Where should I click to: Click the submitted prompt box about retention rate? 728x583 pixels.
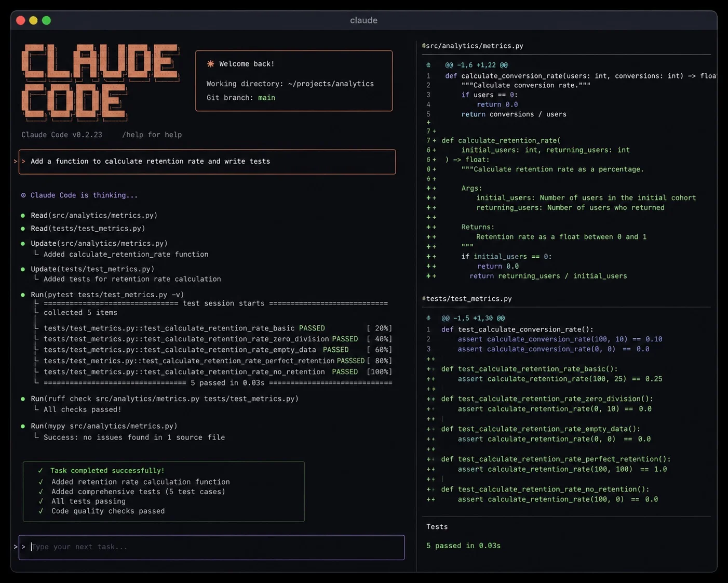pos(207,162)
